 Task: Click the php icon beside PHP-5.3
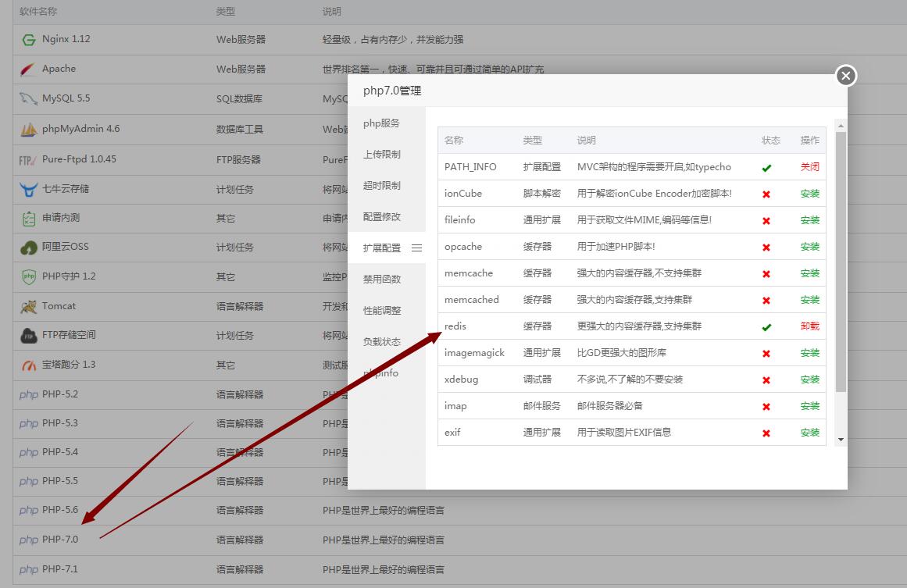tap(28, 424)
